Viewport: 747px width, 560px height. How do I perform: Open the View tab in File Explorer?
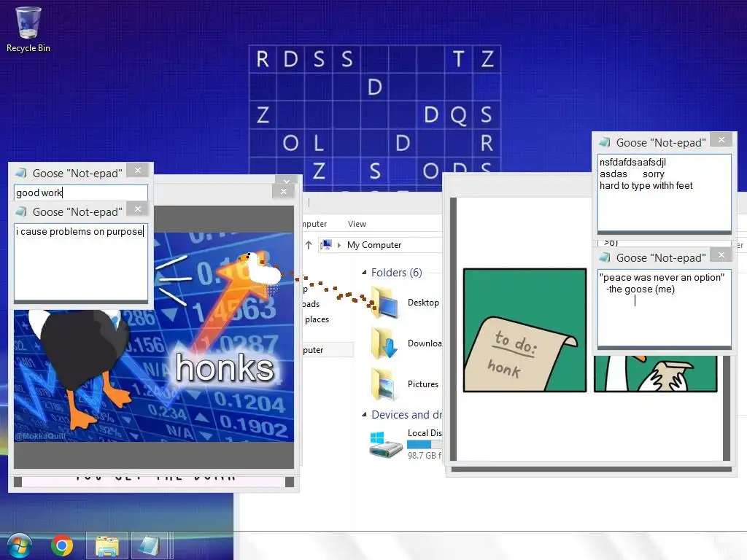pyautogui.click(x=357, y=224)
